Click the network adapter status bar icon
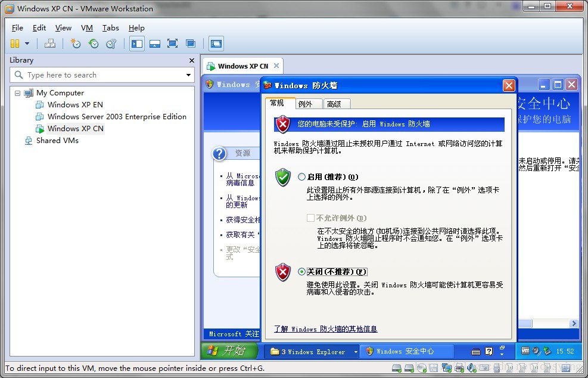Viewport: 588px width, 378px height. point(446,368)
